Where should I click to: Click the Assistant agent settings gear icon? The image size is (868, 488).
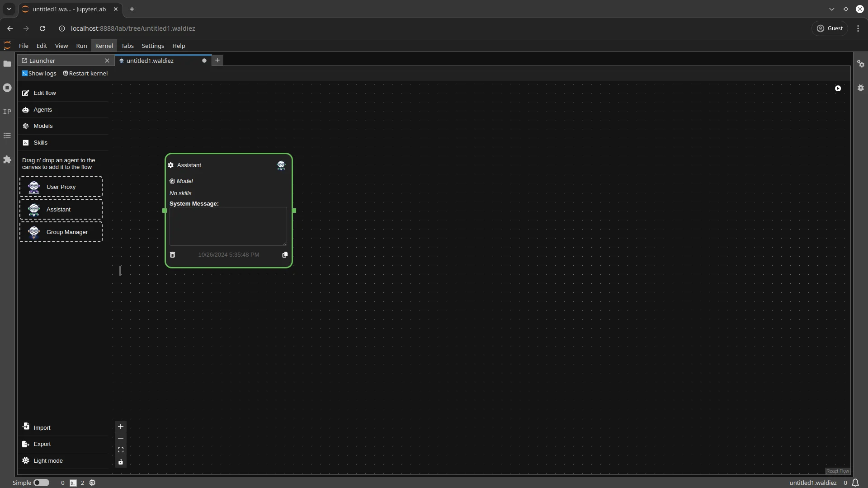click(170, 165)
